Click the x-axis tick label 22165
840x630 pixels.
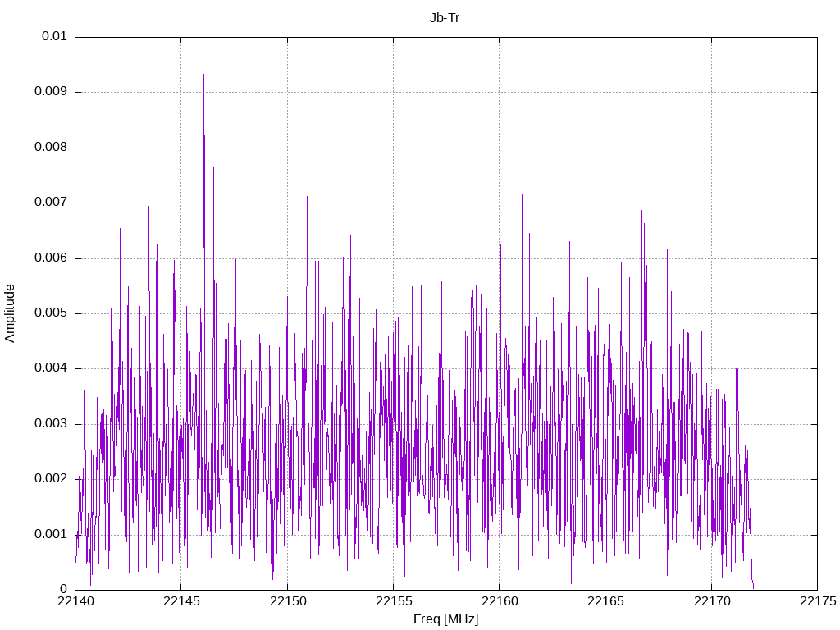(x=605, y=601)
